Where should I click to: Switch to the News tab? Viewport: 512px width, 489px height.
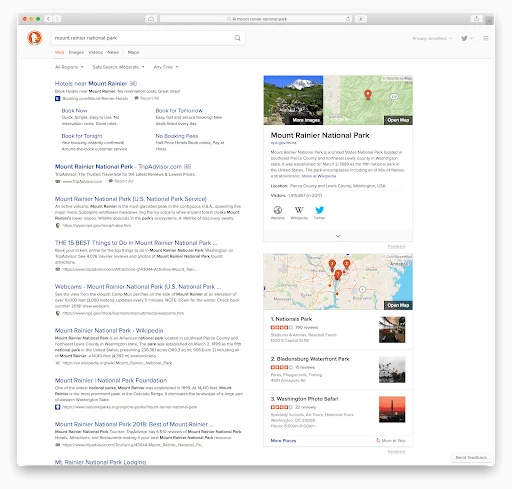click(113, 52)
